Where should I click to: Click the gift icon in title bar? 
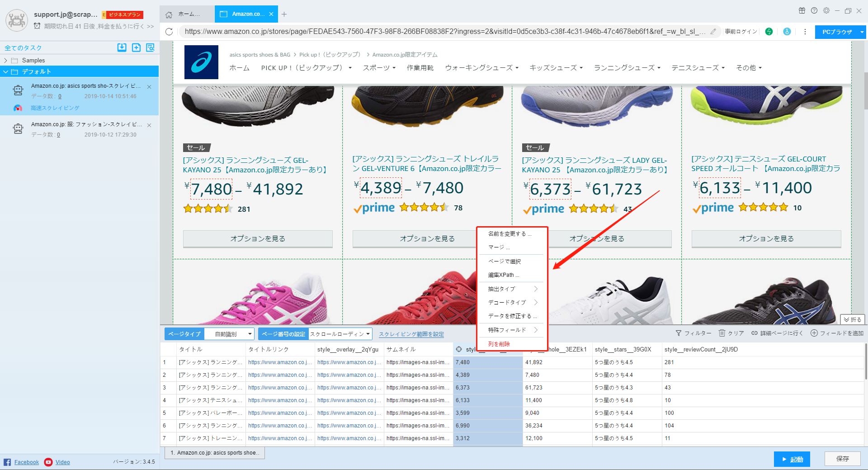(x=802, y=10)
